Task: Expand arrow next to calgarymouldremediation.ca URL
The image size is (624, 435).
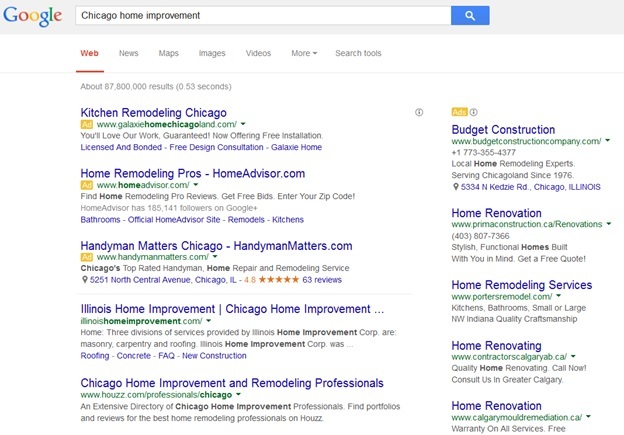Action: point(588,417)
